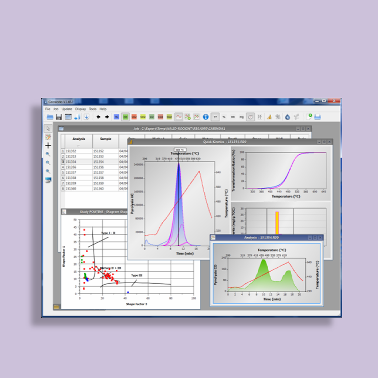The width and height of the screenshot is (378, 378).
Task: Click the black left arrow previous icon
Action: pos(98,117)
